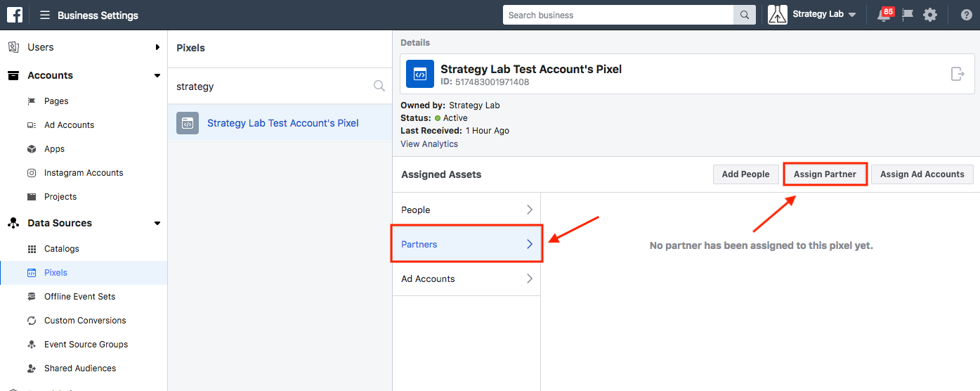
Task: Select the Ad Accounts assigned assets tab
Action: point(466,278)
